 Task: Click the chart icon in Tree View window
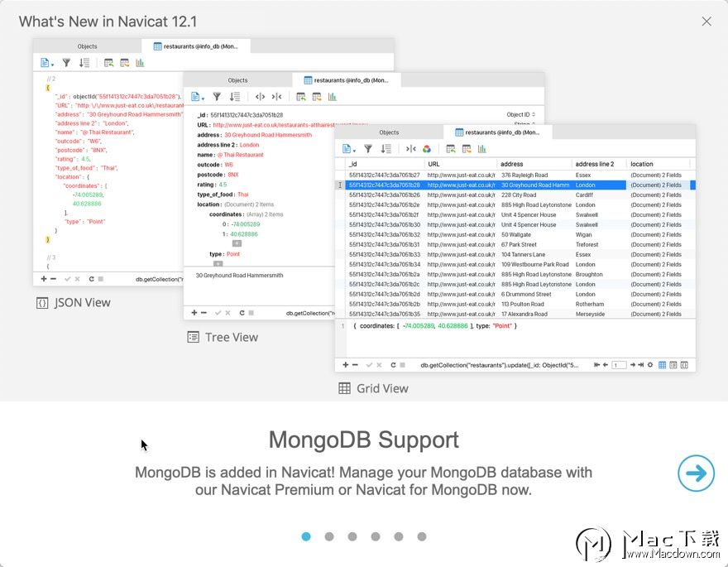coord(332,97)
